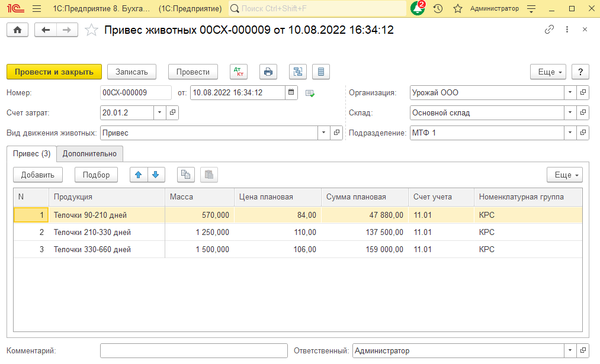Click the home page icon
600x364 pixels.
tap(18, 30)
